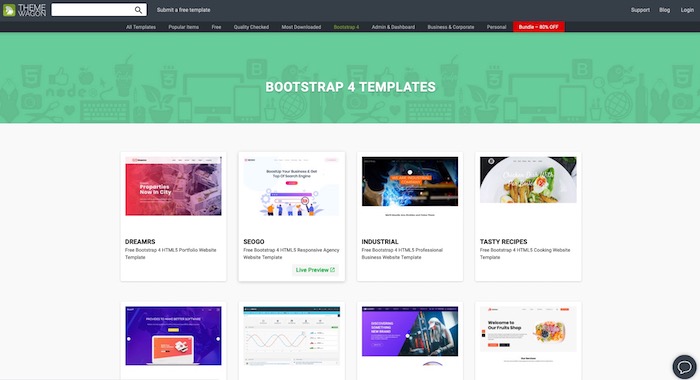Open the purple software template thumbnail

click(173, 335)
